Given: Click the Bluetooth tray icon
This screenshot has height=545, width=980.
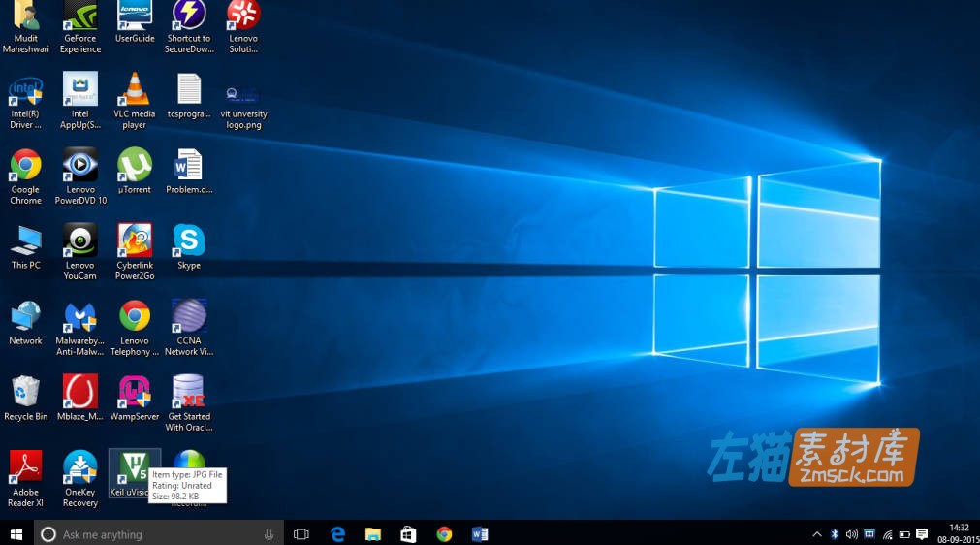Looking at the screenshot, I should pyautogui.click(x=835, y=534).
